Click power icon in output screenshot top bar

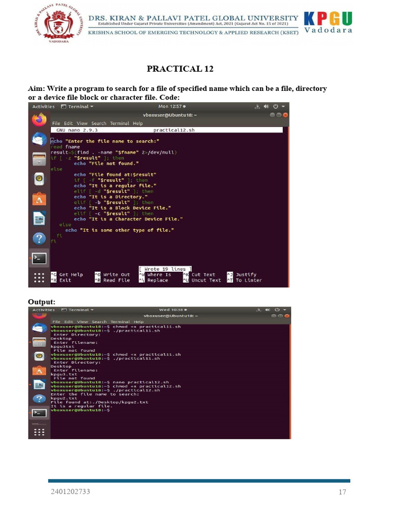point(277,310)
